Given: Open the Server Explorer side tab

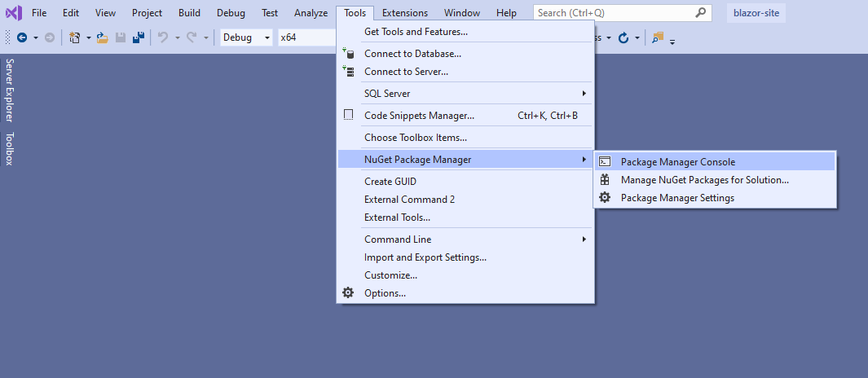Looking at the screenshot, I should tap(10, 90).
